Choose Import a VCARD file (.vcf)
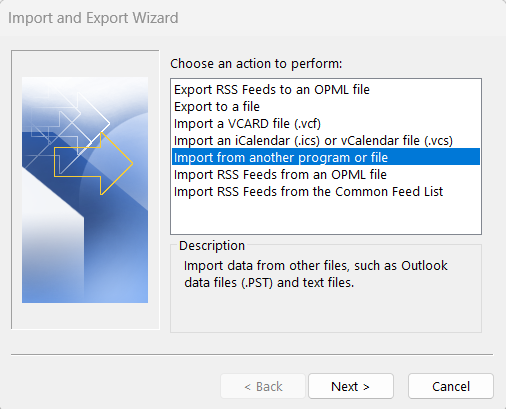The image size is (506, 409). tap(326, 124)
